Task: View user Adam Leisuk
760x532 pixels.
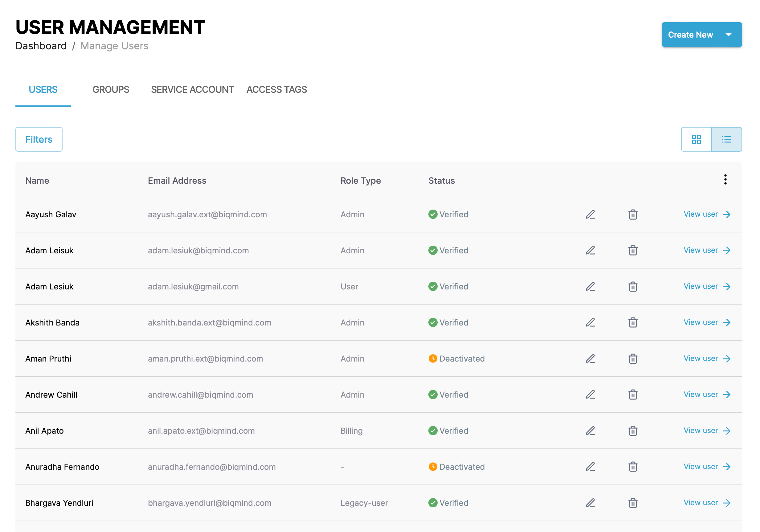Action: [x=707, y=251]
